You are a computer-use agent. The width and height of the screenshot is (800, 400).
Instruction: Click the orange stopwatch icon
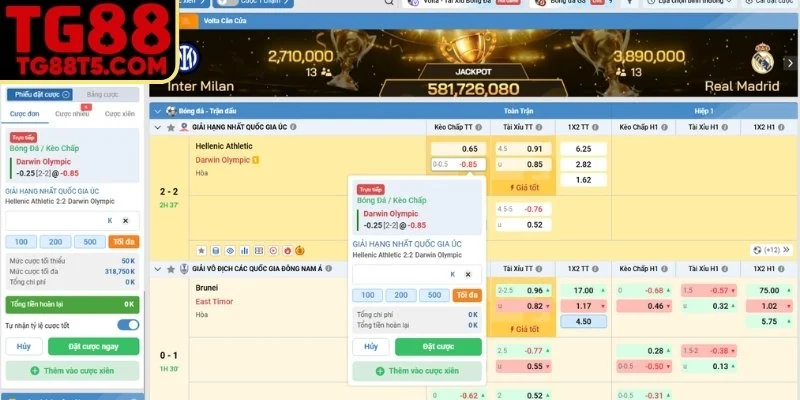coord(300,251)
